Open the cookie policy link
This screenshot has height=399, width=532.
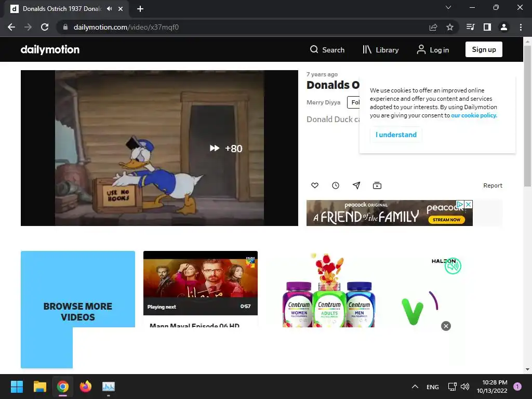tap(474, 115)
